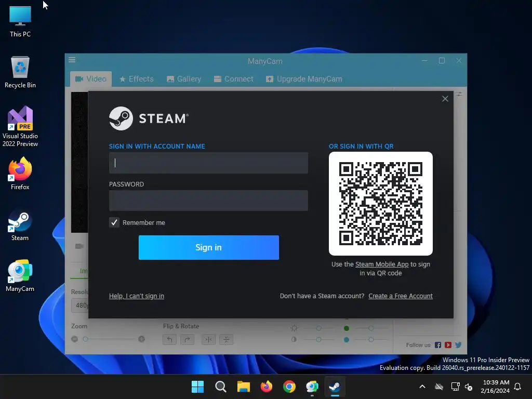Click the Sign in button
Screen dimensions: 532x399
209,247
